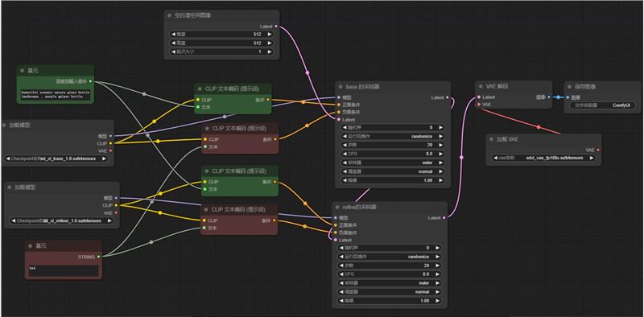Open the sdxl_vae_fp16fix.safetensors VAE name selector

[544, 158]
